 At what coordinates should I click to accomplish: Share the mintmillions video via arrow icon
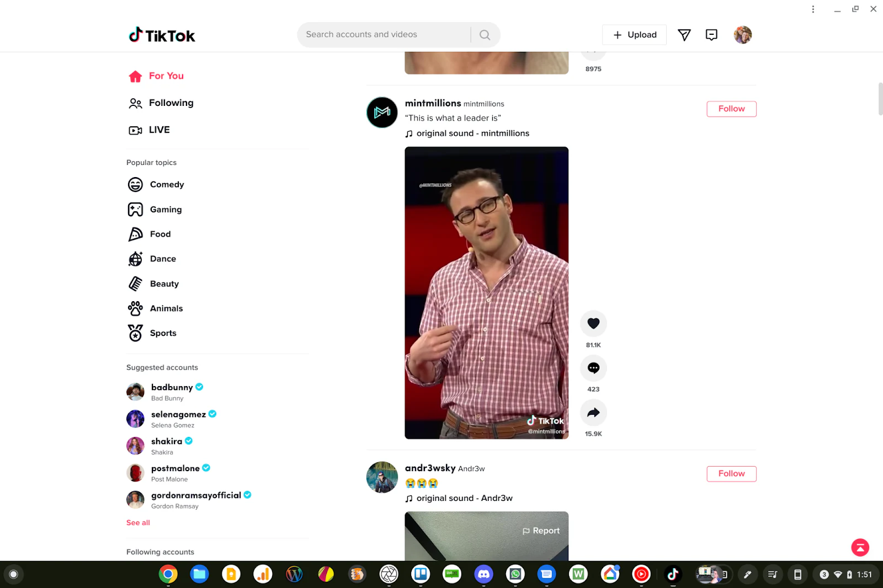pyautogui.click(x=593, y=413)
